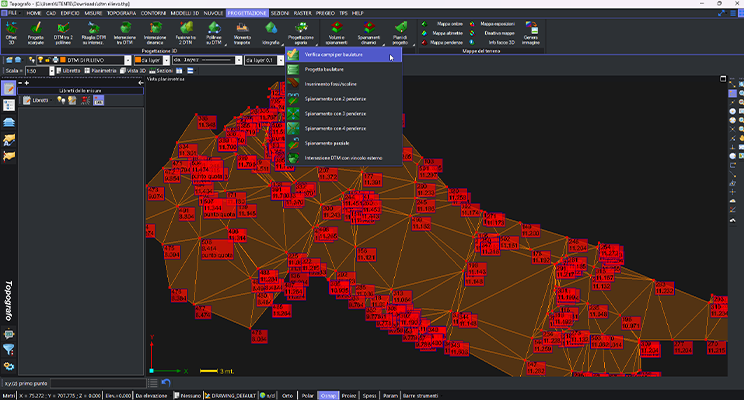The image size is (744, 400).
Task: Launch Spianamenti dinamici tool
Action: pyautogui.click(x=369, y=33)
